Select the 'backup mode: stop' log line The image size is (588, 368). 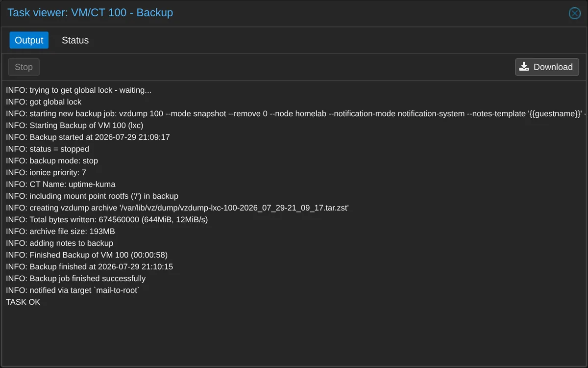52,161
